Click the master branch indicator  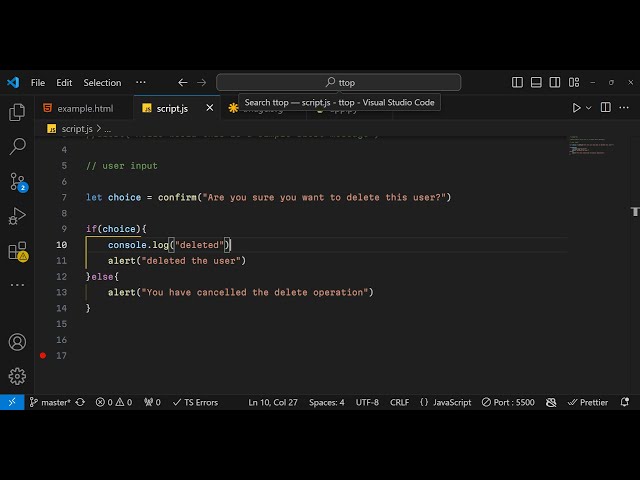[x=49, y=402]
